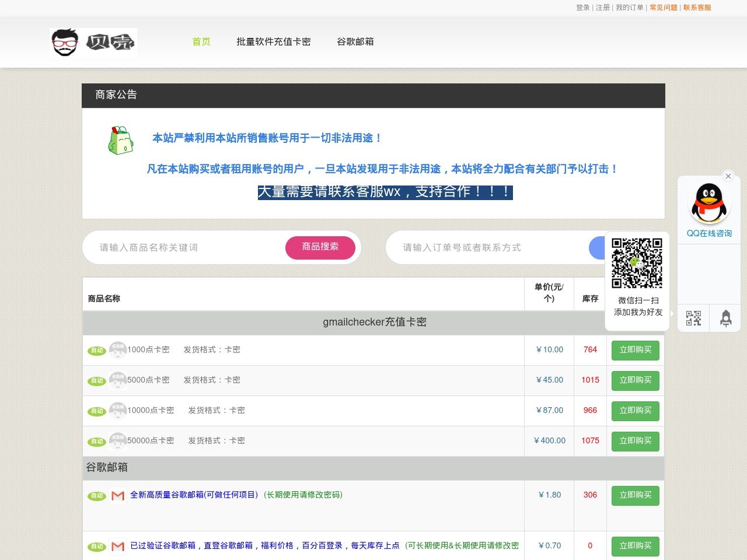Open the QQ在线咨询 penguin icon
The image size is (747, 560).
point(709,203)
